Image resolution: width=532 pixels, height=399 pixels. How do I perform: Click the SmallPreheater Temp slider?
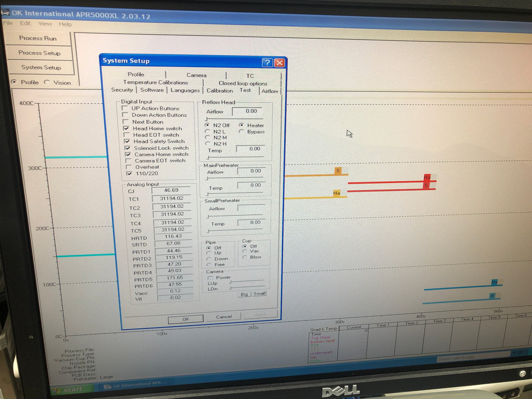[235, 231]
